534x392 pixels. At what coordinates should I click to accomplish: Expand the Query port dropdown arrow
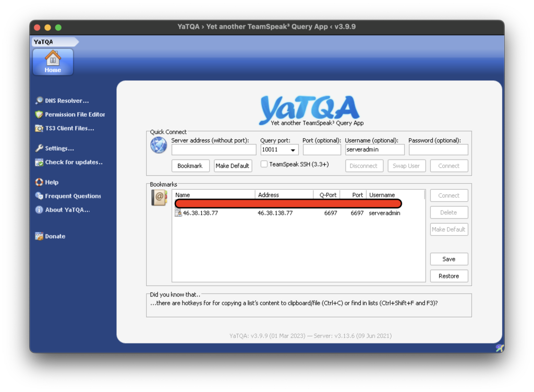coord(293,150)
